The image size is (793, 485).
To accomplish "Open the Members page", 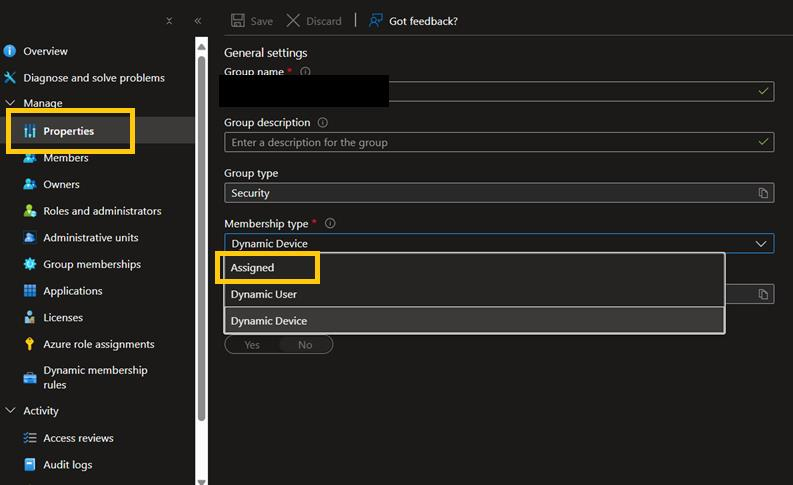I will [x=66, y=158].
